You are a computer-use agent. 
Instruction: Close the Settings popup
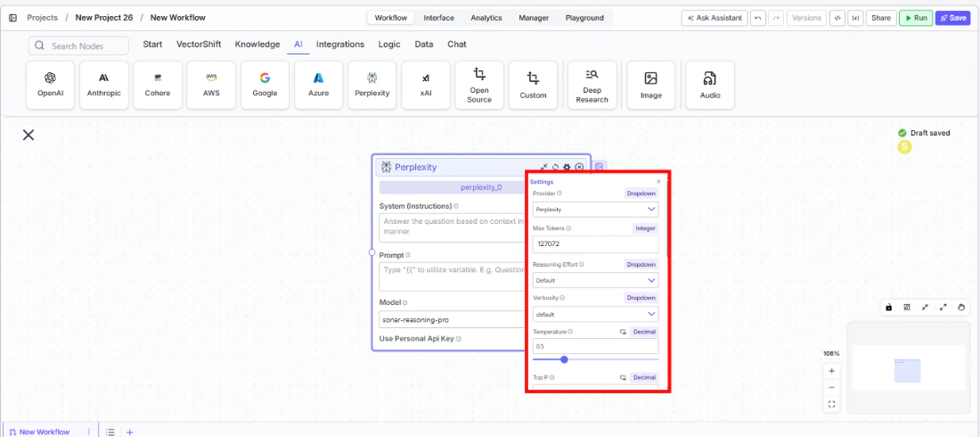(658, 182)
